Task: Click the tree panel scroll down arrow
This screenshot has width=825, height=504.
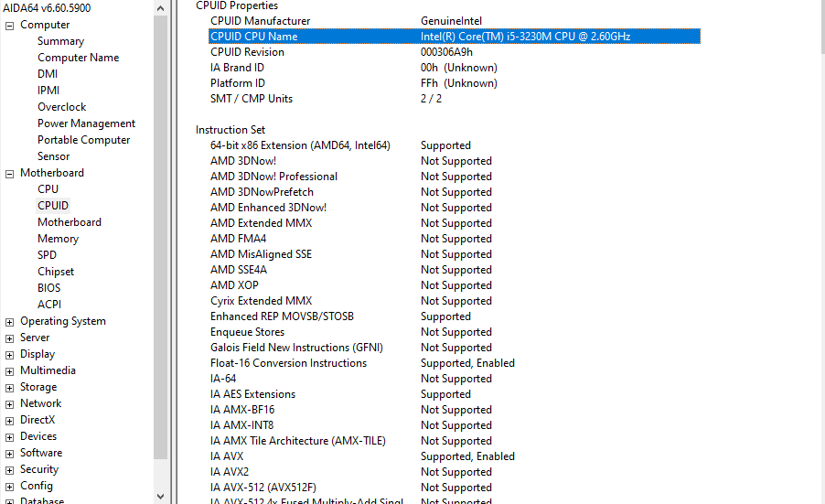Action: 160,496
